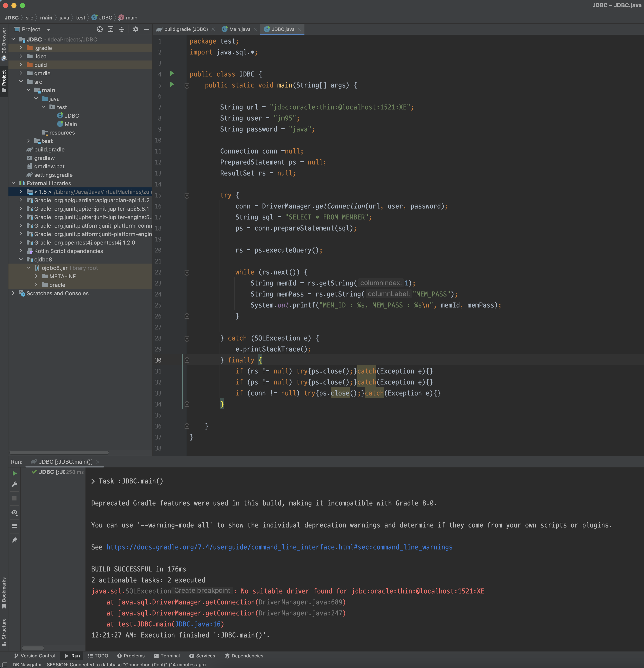This screenshot has width=644, height=668.
Task: Click the green Rerun button in Run panel
Action: [x=14, y=473]
